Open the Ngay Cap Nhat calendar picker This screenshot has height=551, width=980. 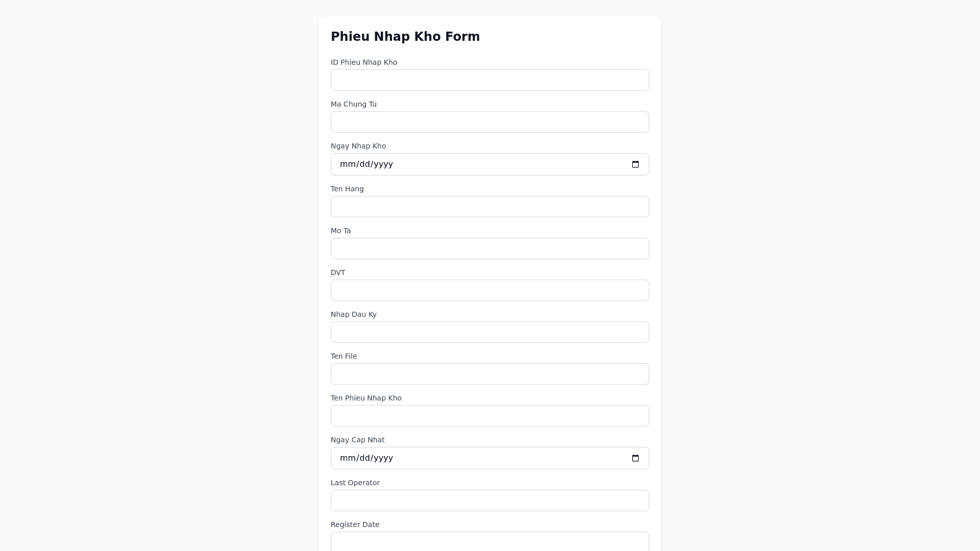tap(635, 458)
